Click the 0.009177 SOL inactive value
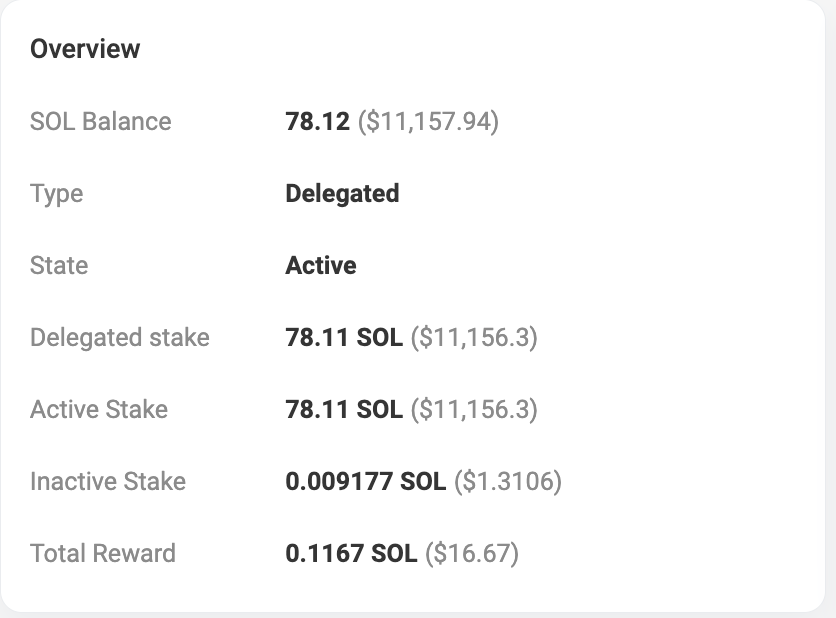This screenshot has width=836, height=618. coord(366,481)
